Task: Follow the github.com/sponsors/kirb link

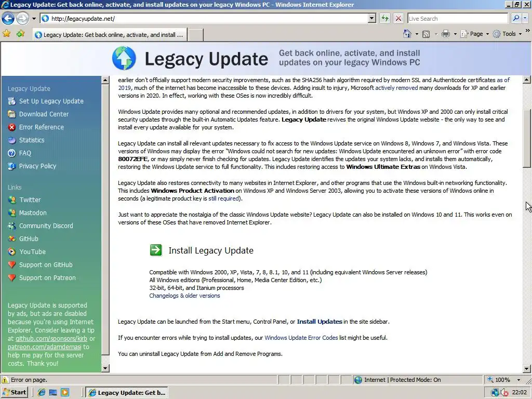Action: [51, 339]
